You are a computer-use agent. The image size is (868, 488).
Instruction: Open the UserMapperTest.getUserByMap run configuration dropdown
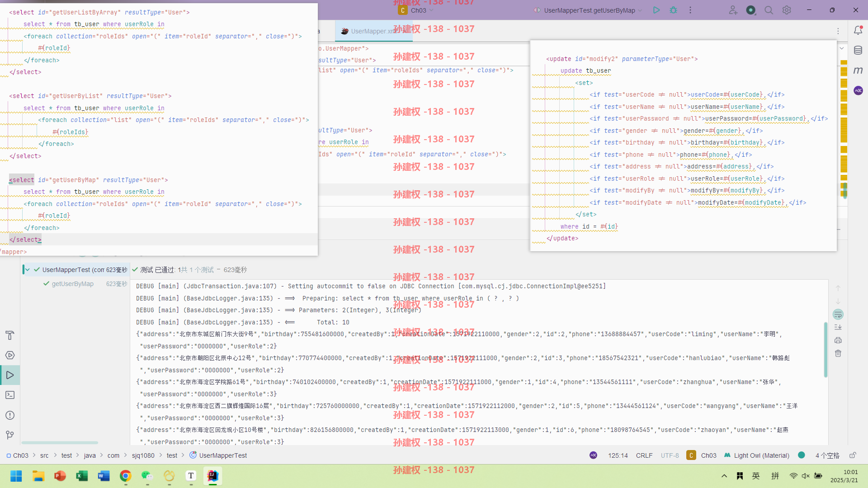click(x=588, y=10)
